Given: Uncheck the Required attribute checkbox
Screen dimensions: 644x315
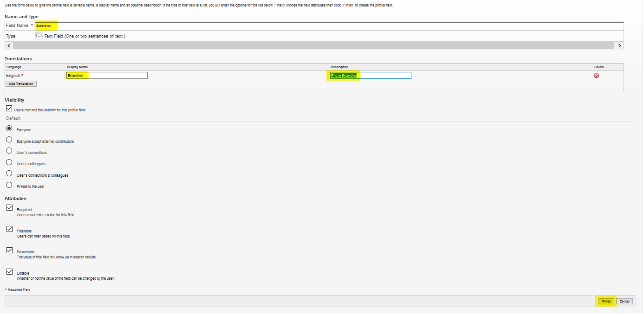Looking at the screenshot, I should (x=9, y=208).
